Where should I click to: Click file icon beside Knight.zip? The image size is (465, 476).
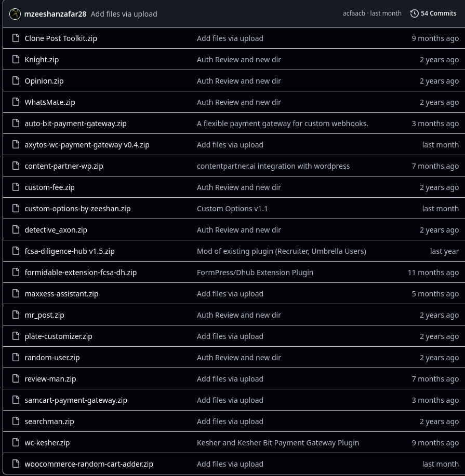[16, 59]
